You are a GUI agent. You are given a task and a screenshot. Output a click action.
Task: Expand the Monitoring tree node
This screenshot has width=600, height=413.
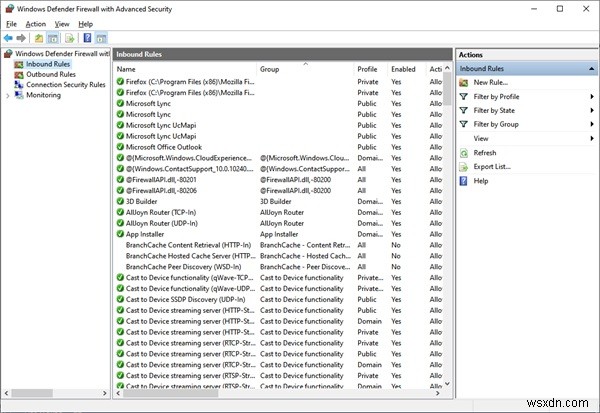click(x=8, y=96)
